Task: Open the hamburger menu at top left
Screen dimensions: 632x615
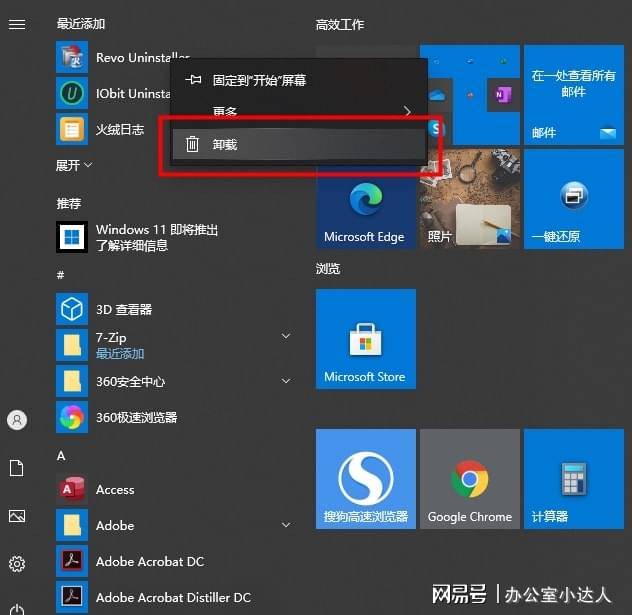Action: coord(17,25)
